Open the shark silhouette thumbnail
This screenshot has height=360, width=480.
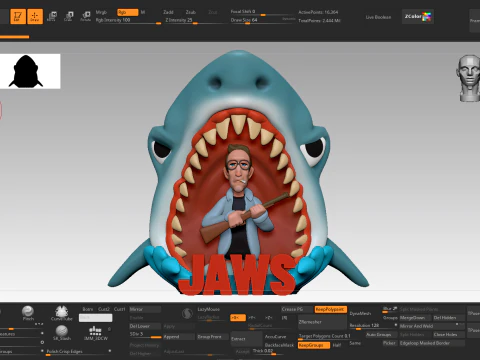(30, 71)
